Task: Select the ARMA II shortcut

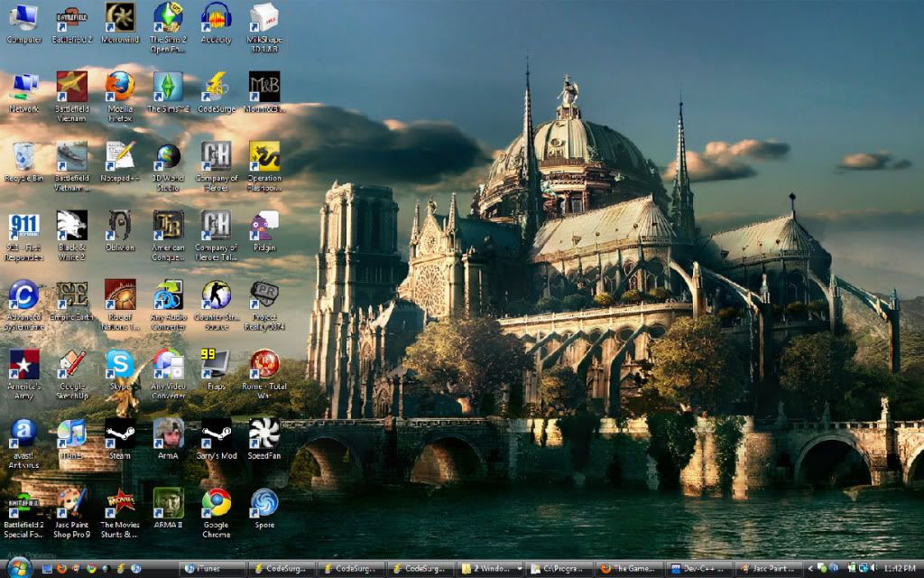Action: (168, 508)
